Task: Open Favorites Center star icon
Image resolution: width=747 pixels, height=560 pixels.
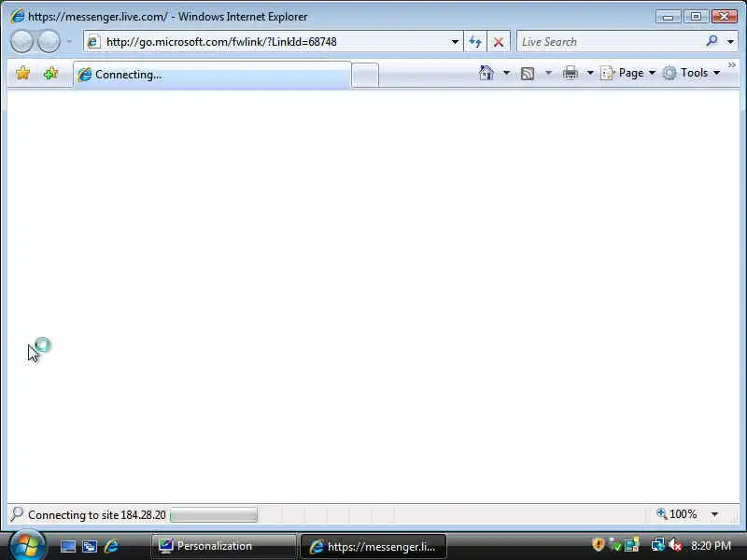Action: point(22,74)
